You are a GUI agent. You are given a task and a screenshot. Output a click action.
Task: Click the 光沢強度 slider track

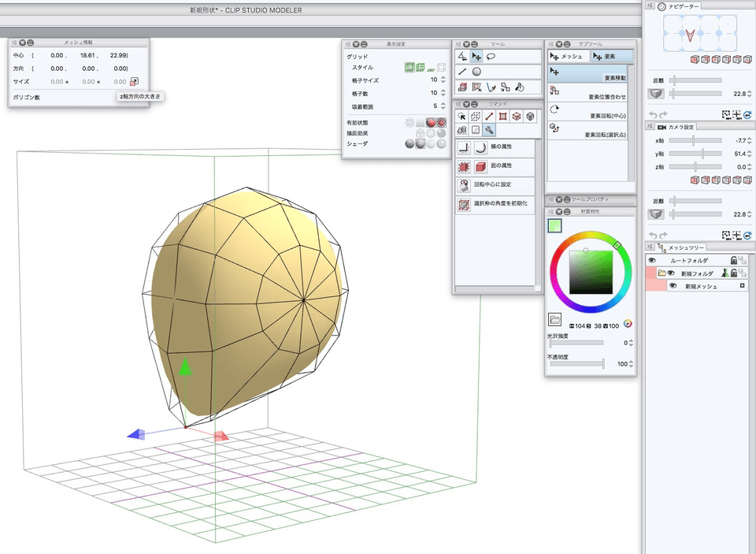[576, 343]
